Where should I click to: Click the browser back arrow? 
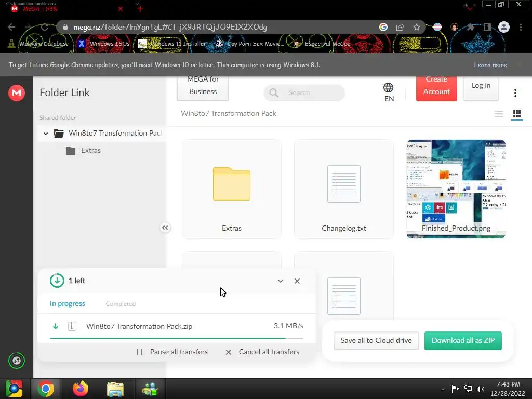[x=11, y=27]
